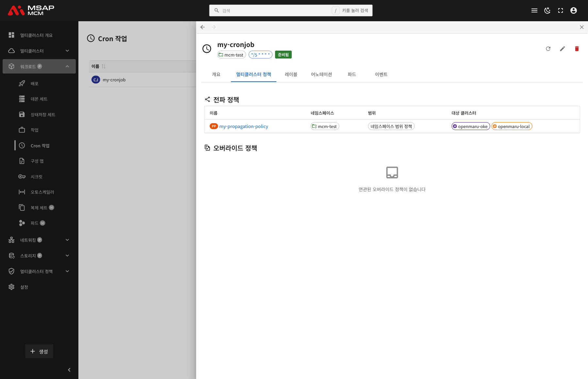This screenshot has height=379, width=588.
Task: Click the 준비됨 status badge
Action: pyautogui.click(x=283, y=55)
